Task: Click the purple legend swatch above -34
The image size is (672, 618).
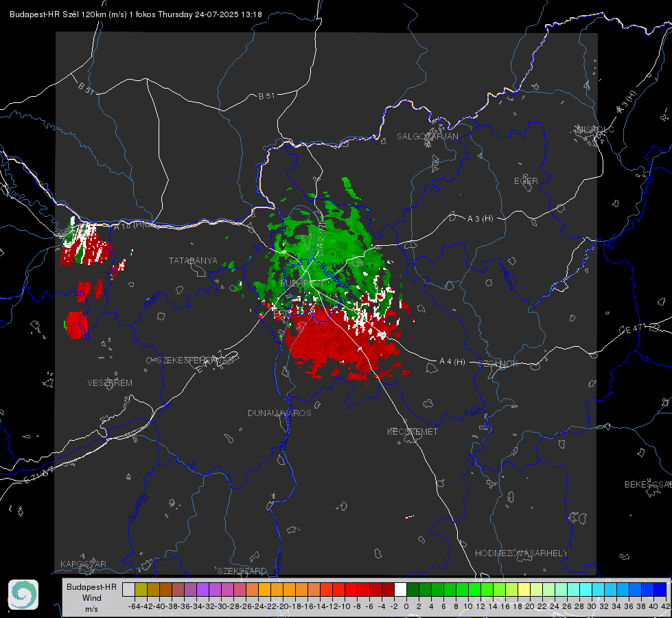Action: pos(202,589)
